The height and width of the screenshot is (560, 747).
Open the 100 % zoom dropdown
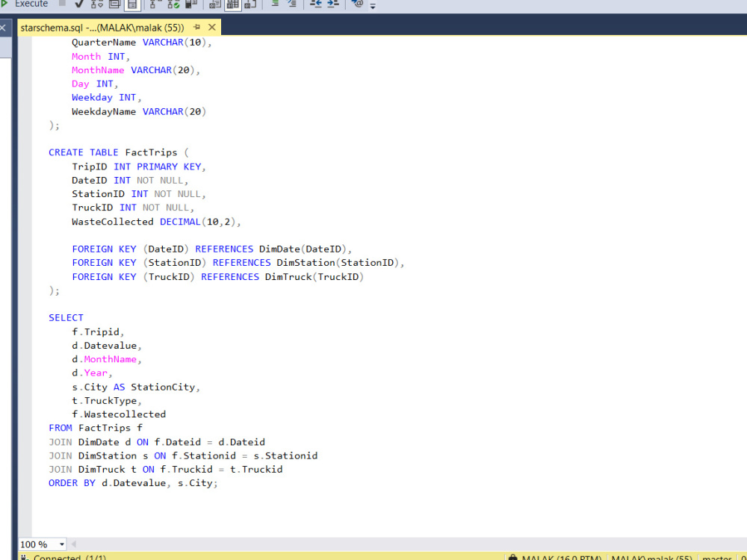click(x=62, y=544)
